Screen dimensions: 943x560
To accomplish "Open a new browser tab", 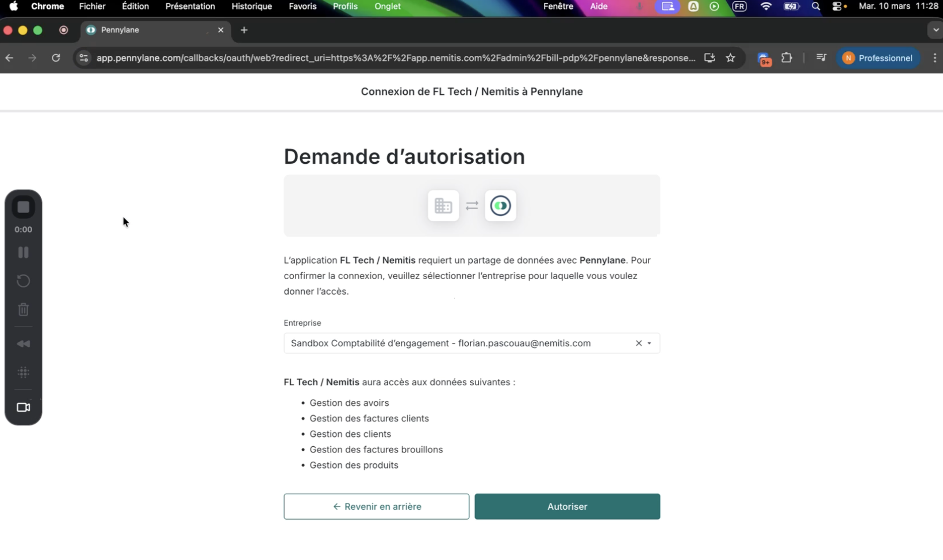I will click(244, 30).
